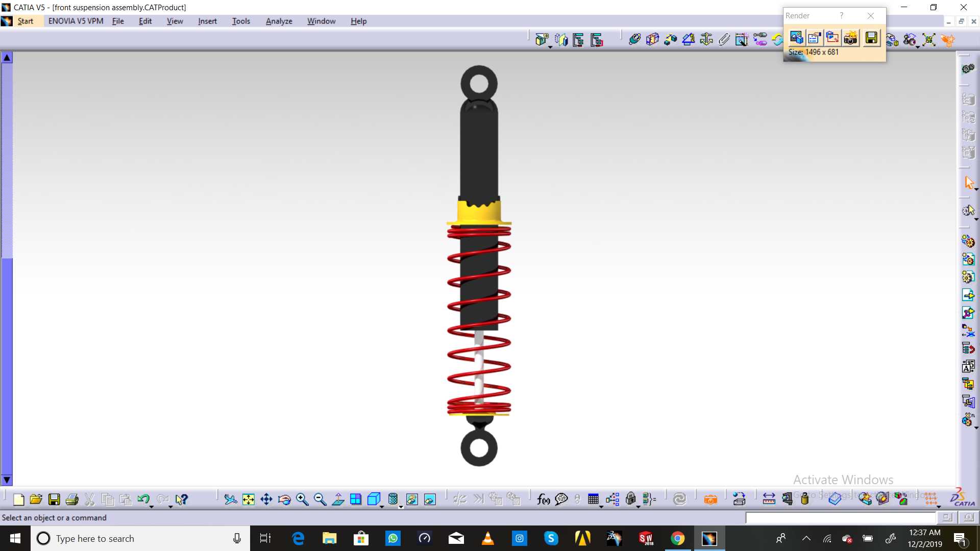
Task: Click the Render window help question mark
Action: click(x=842, y=16)
